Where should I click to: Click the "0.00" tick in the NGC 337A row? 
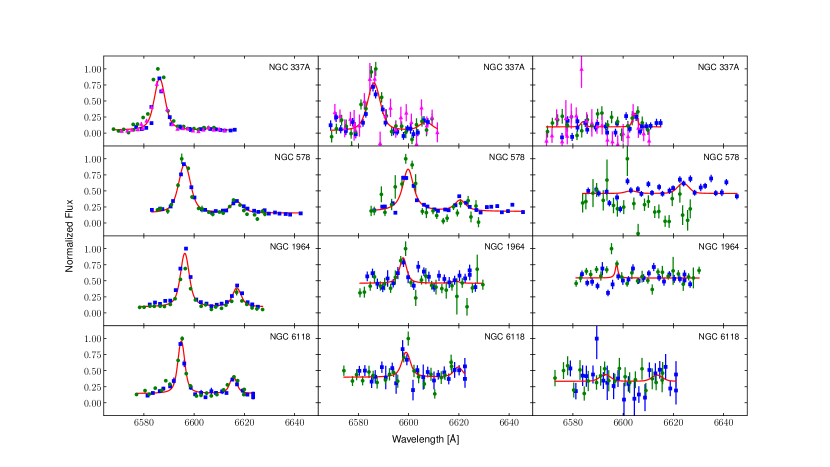(93, 133)
